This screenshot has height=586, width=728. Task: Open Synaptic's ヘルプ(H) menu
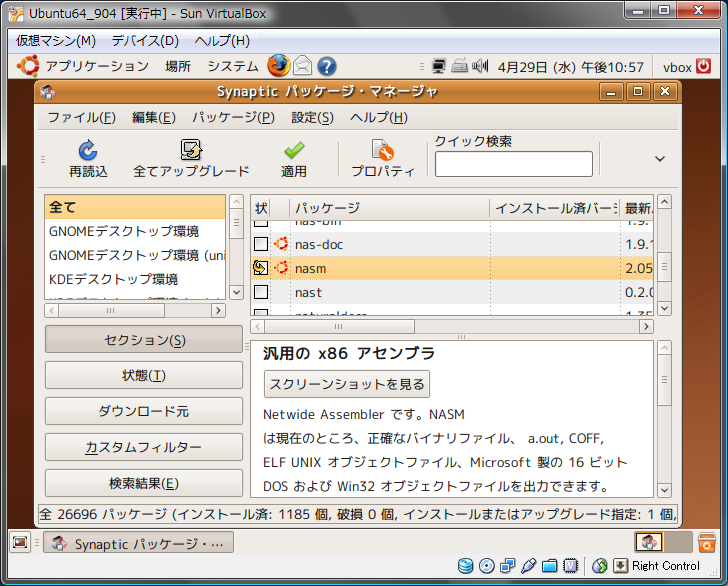click(x=379, y=117)
